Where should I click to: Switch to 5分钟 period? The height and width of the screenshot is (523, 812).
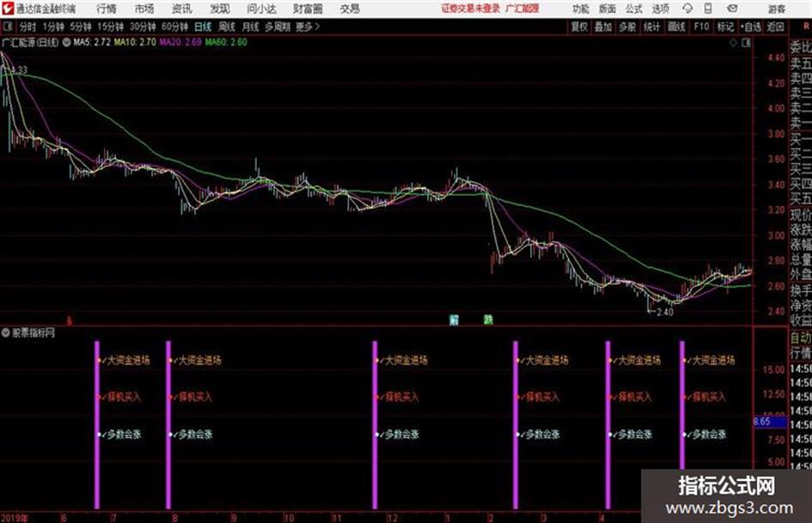point(80,27)
